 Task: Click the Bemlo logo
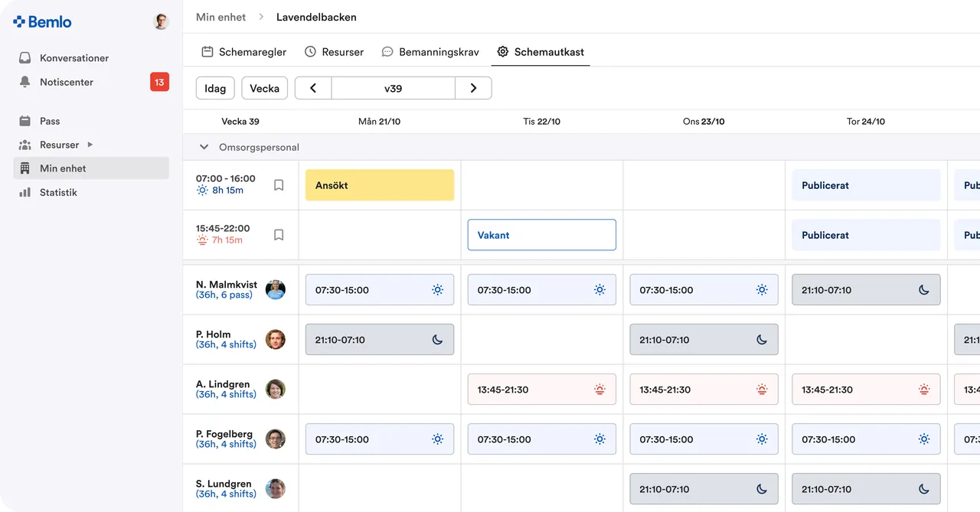point(42,22)
